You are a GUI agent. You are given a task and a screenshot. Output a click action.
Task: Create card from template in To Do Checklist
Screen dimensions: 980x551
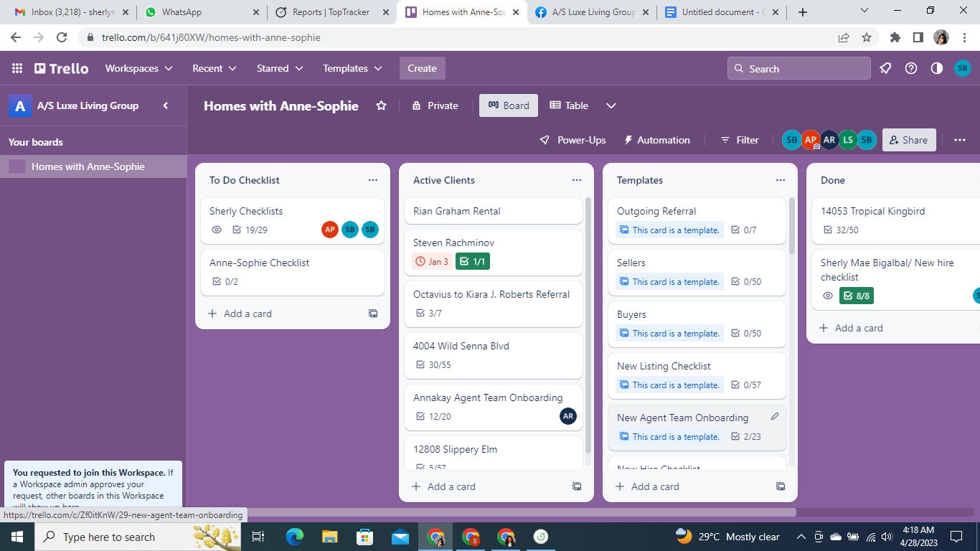tap(373, 314)
